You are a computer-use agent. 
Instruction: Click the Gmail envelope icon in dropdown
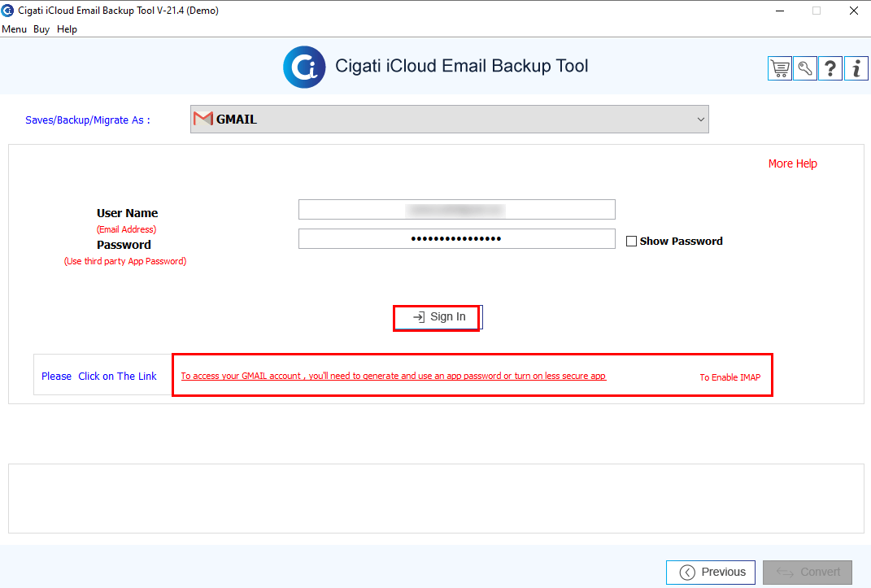(x=203, y=119)
